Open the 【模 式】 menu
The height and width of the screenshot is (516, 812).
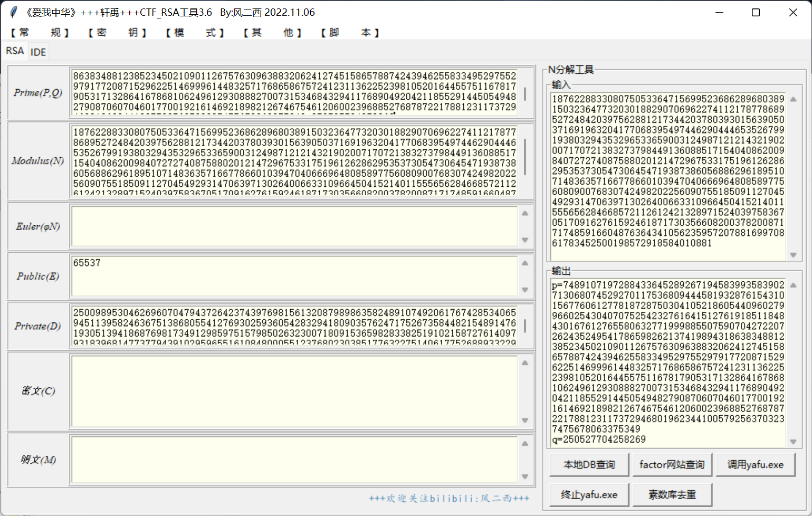tap(195, 33)
